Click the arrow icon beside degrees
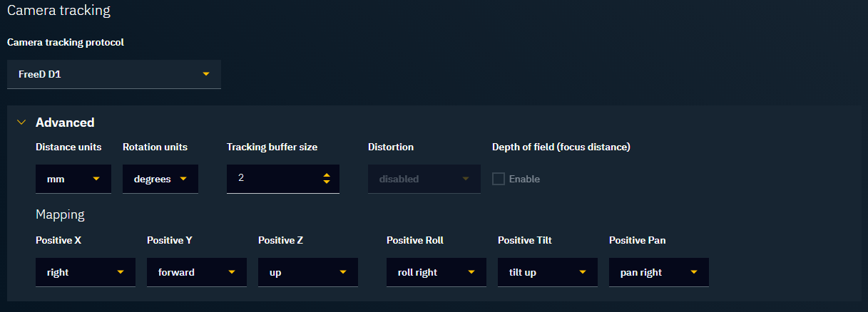 (x=183, y=179)
